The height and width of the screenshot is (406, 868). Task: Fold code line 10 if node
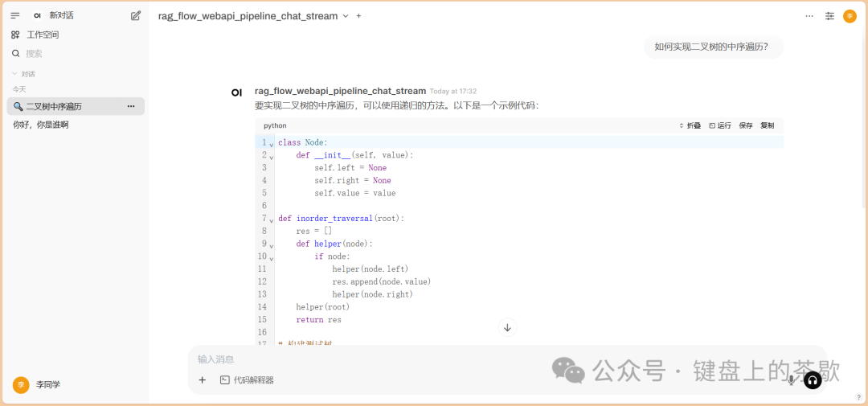pos(272,258)
